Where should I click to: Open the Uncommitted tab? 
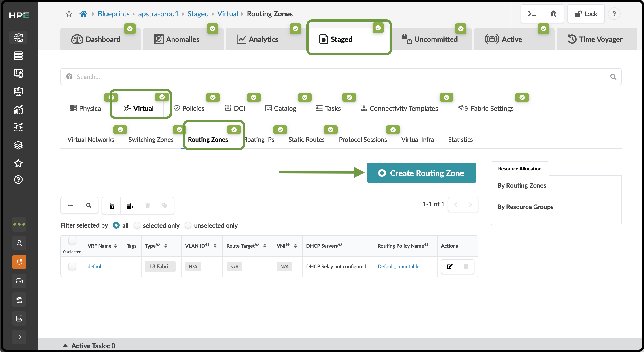click(x=432, y=39)
